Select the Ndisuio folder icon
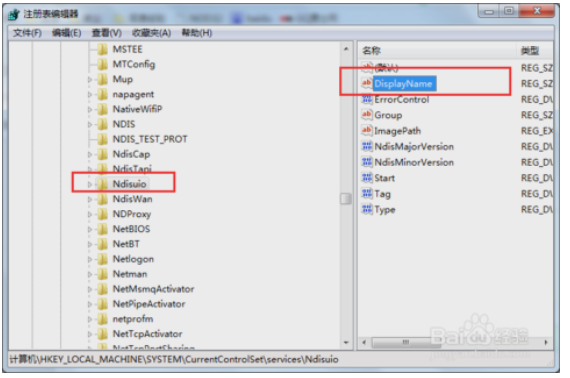Screen dimensions: 570x378 point(103,184)
